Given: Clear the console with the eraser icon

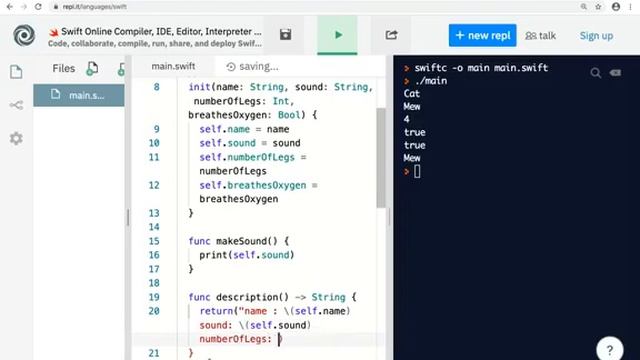Looking at the screenshot, I should click(615, 73).
